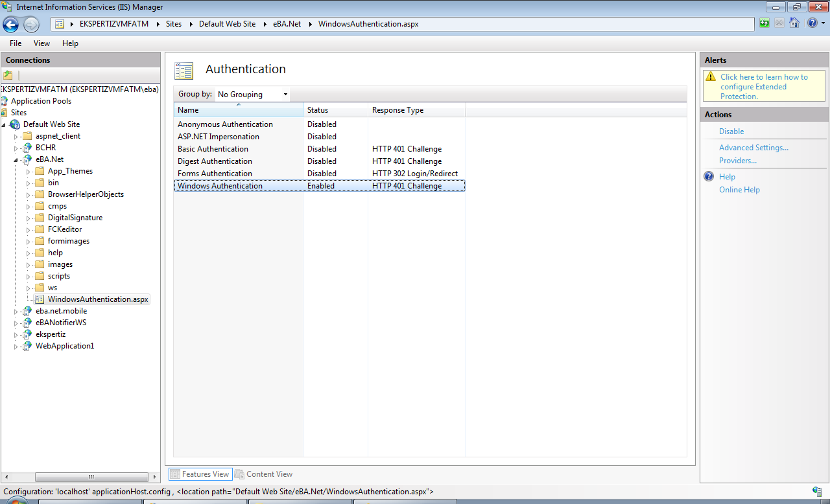Sort by the Status column header
This screenshot has height=504, width=830.
[x=335, y=110]
